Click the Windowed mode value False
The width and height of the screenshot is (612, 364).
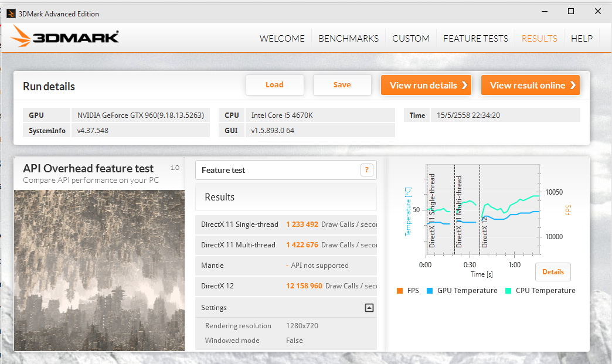pos(294,341)
